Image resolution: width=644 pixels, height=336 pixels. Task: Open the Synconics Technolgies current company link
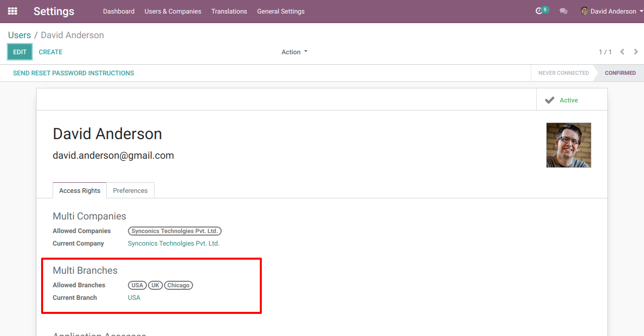tap(174, 243)
